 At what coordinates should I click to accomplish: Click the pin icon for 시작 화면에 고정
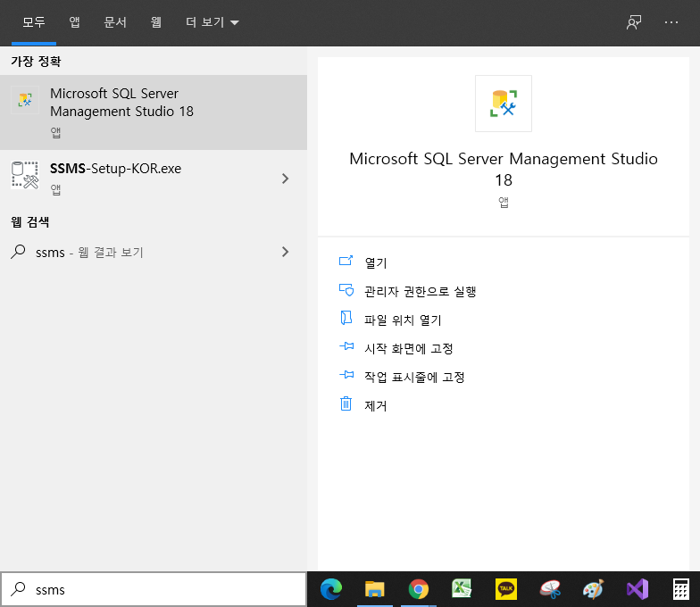coord(346,346)
